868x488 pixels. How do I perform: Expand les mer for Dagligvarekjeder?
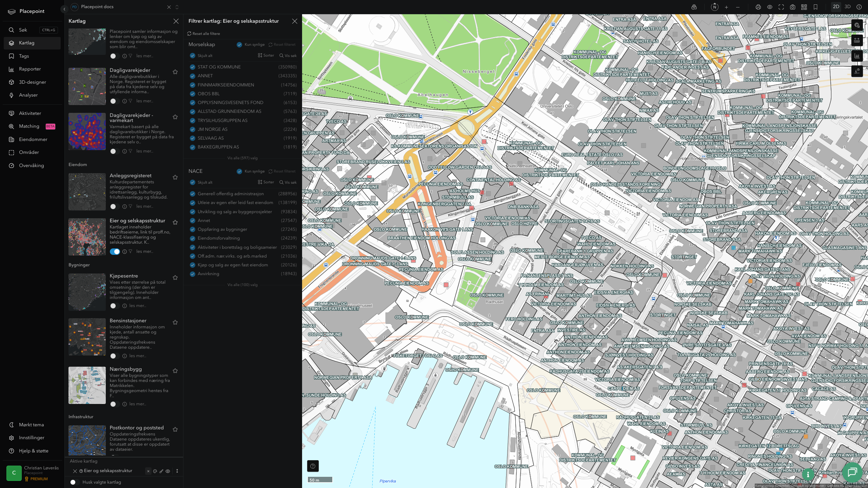(144, 101)
